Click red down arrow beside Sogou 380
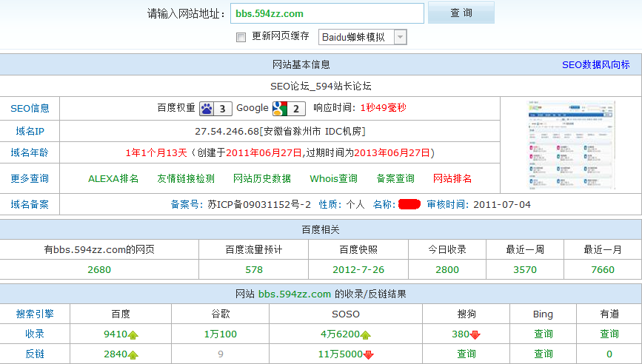 pyautogui.click(x=475, y=335)
